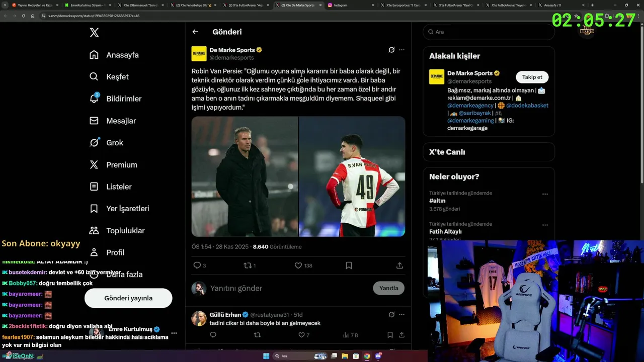This screenshot has width=644, height=362.
Task: Open new browser tab with plus
Action: 592,5
